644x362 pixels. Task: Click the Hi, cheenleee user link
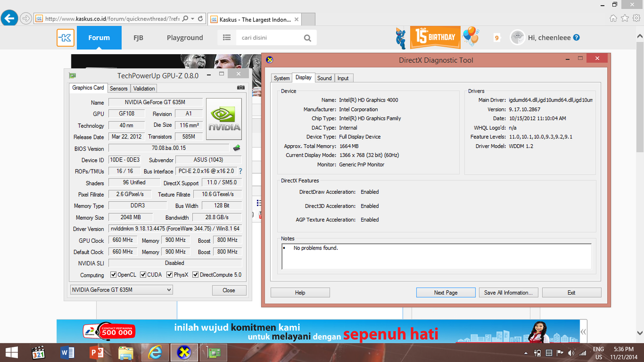coord(549,38)
